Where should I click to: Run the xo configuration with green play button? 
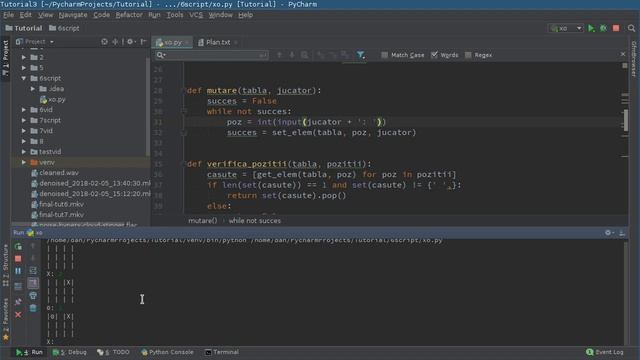click(591, 28)
